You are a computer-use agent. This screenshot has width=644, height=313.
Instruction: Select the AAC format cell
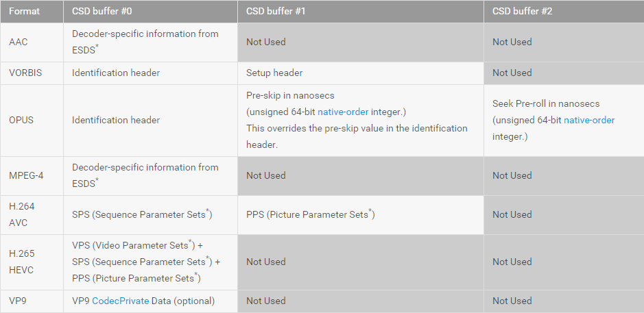coord(32,42)
